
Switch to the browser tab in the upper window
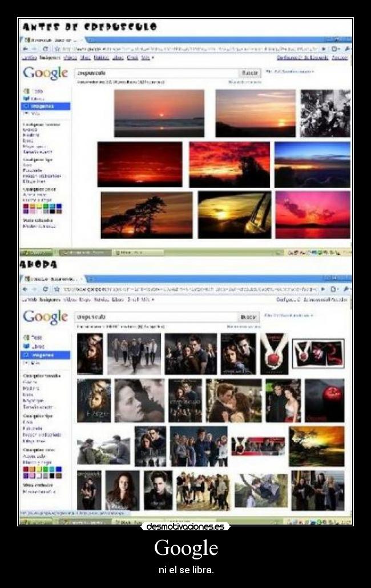coord(53,39)
